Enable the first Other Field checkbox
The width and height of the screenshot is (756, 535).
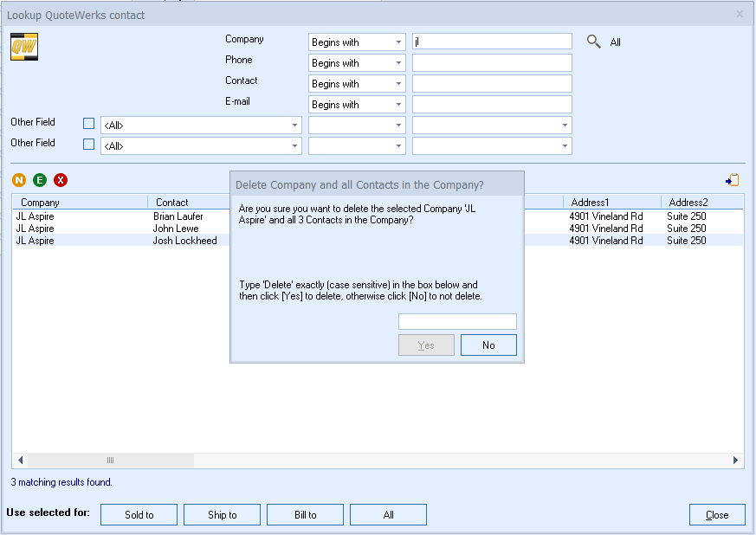(x=88, y=124)
